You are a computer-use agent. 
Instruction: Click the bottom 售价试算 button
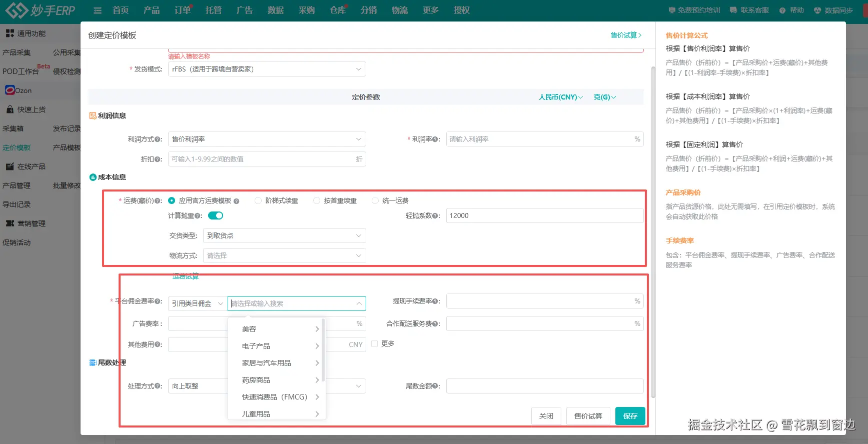pos(588,416)
